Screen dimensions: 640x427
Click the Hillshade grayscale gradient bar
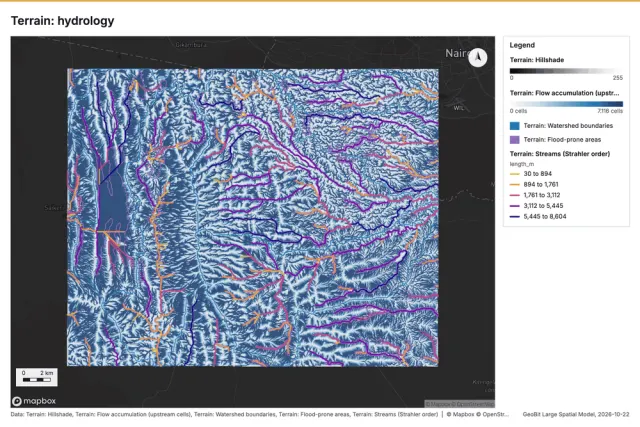pos(566,71)
